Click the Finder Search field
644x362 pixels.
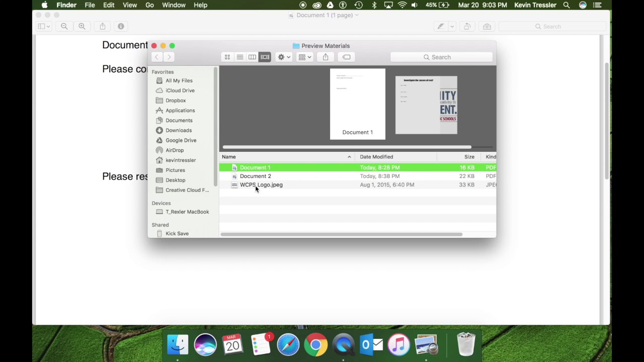pos(441,57)
